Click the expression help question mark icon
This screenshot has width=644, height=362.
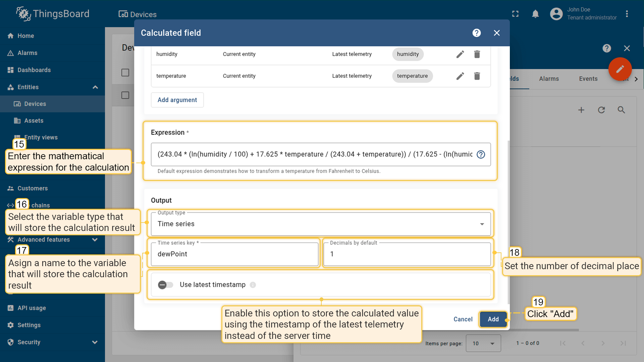coord(481,155)
